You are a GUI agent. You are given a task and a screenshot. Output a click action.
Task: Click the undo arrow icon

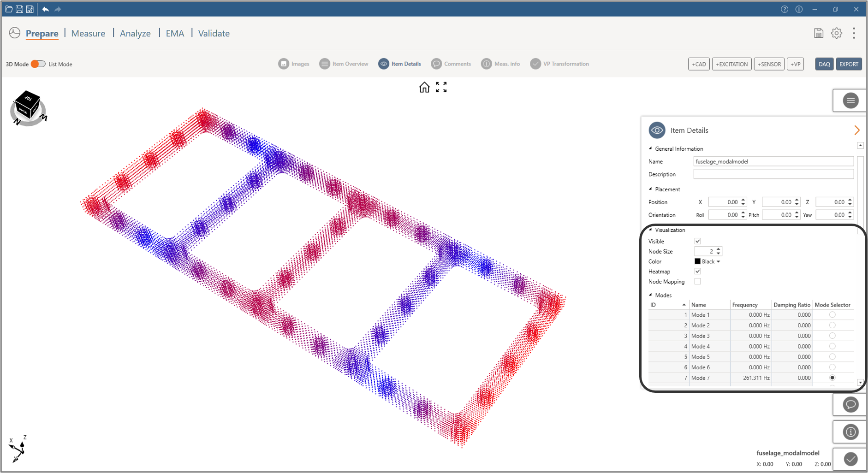click(45, 9)
